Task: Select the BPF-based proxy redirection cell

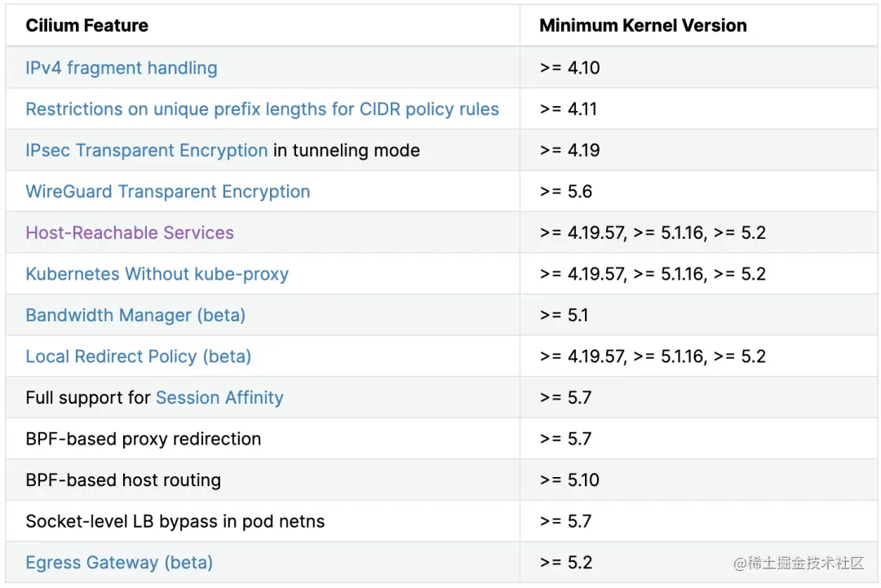Action: pos(144,439)
